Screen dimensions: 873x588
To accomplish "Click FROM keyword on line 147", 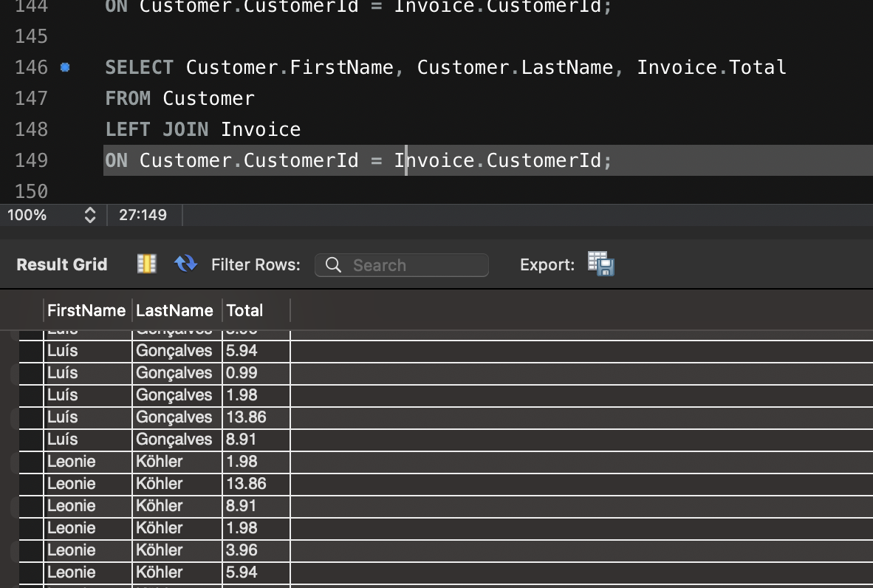I will pos(128,98).
